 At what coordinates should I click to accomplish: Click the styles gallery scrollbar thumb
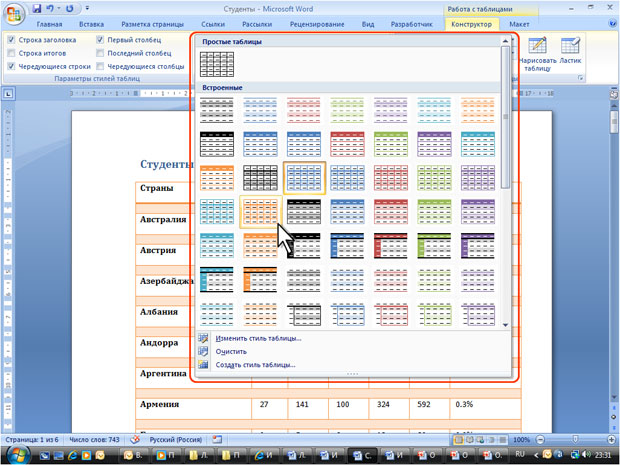[505, 117]
